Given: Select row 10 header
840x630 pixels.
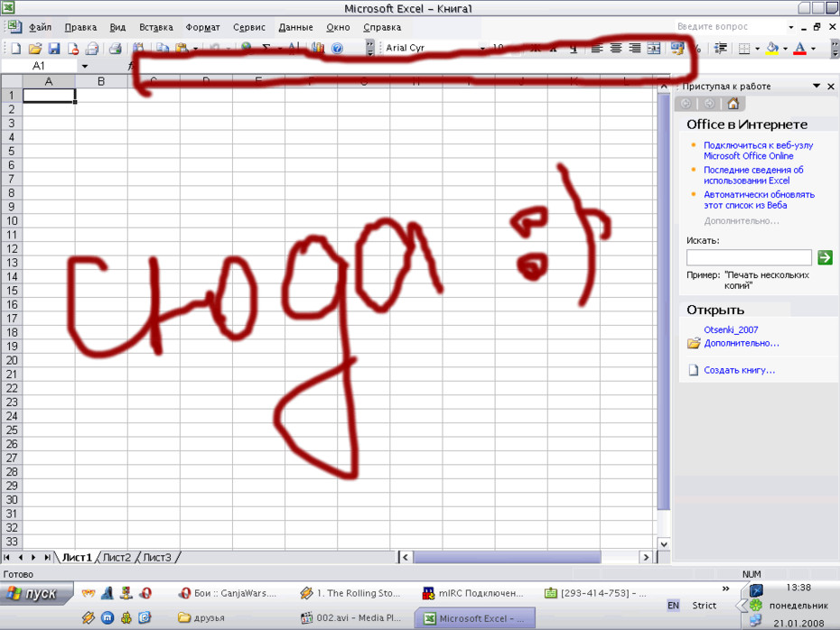Looking at the screenshot, I should 11,220.
